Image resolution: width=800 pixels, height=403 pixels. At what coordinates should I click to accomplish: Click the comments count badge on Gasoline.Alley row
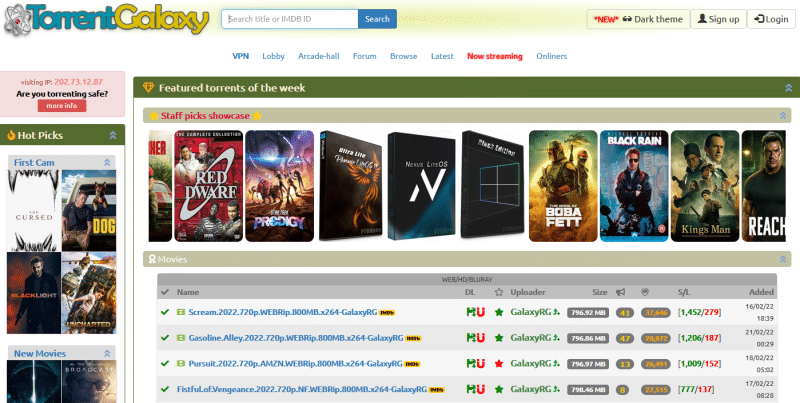coord(625,338)
